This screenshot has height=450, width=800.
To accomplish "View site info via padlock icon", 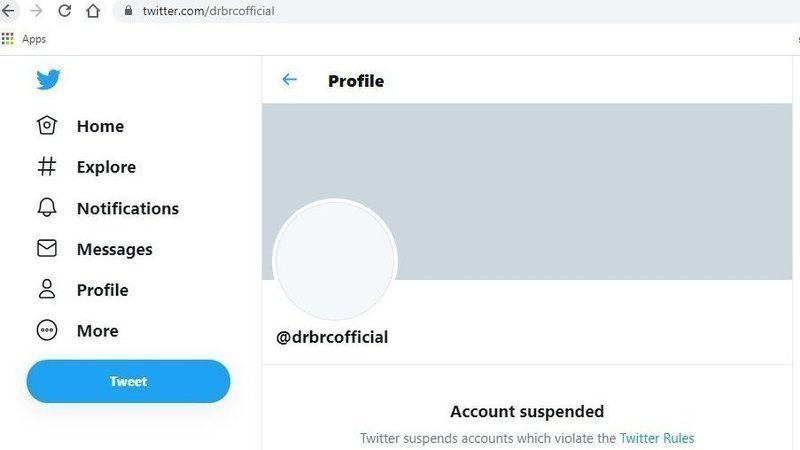I will click(x=128, y=11).
